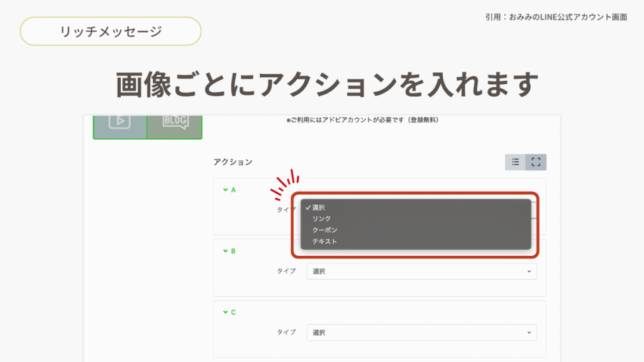Screen dimensions: 644x362
Task: Click the アクション section heading
Action: click(233, 162)
